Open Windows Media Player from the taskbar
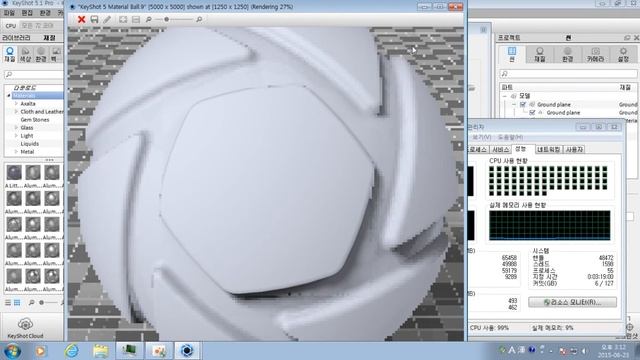 coord(40,351)
